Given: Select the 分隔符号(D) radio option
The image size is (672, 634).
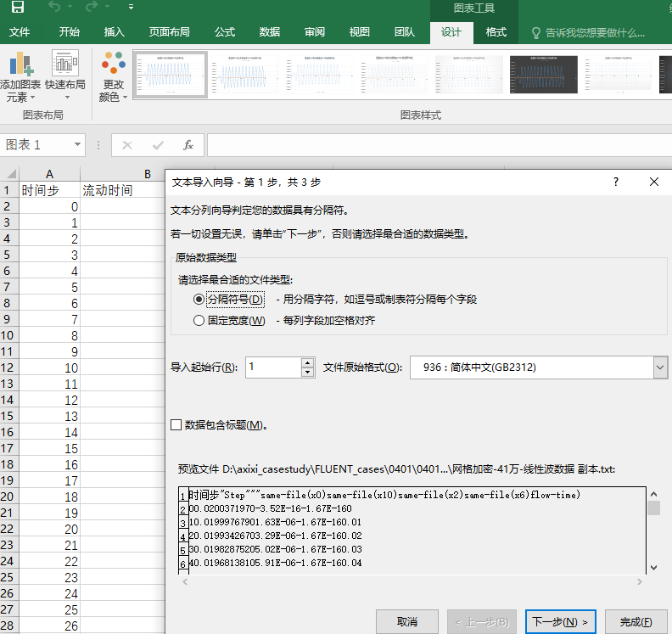Looking at the screenshot, I should [x=199, y=300].
